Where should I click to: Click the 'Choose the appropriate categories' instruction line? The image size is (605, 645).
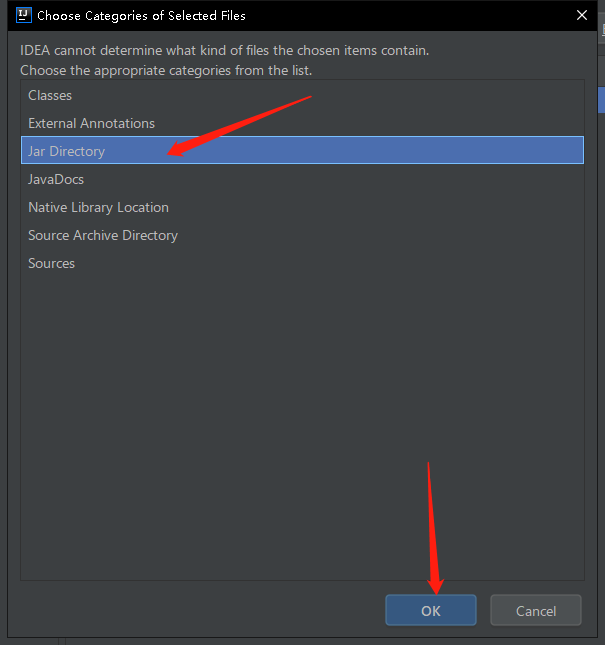click(166, 71)
